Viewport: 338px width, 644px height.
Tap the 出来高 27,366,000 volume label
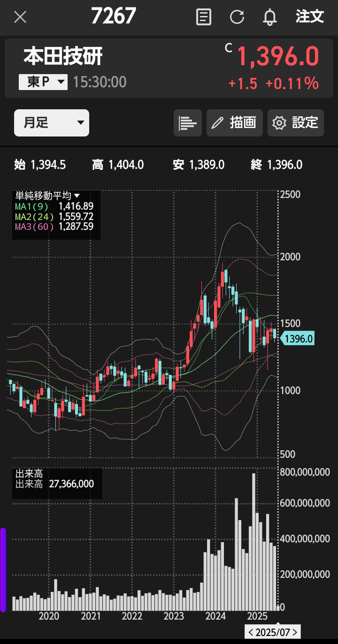pos(54,484)
